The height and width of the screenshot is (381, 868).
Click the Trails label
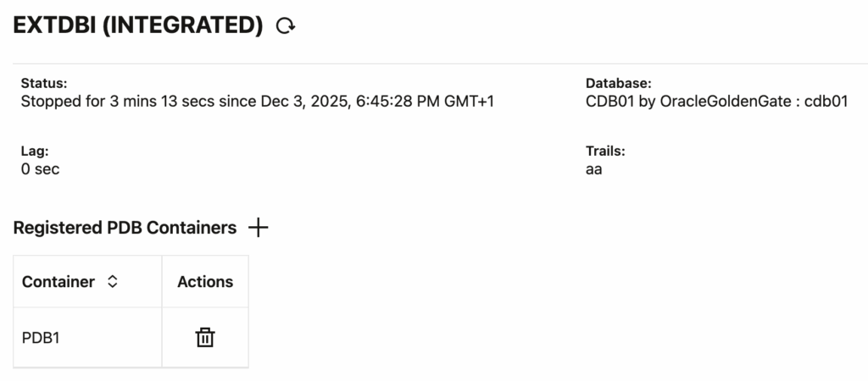(x=605, y=151)
